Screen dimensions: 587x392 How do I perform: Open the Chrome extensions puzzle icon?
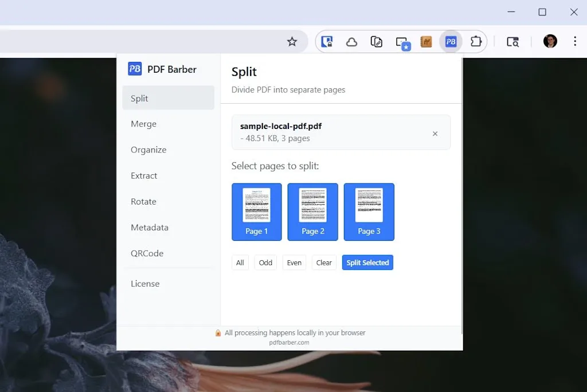pyautogui.click(x=475, y=42)
